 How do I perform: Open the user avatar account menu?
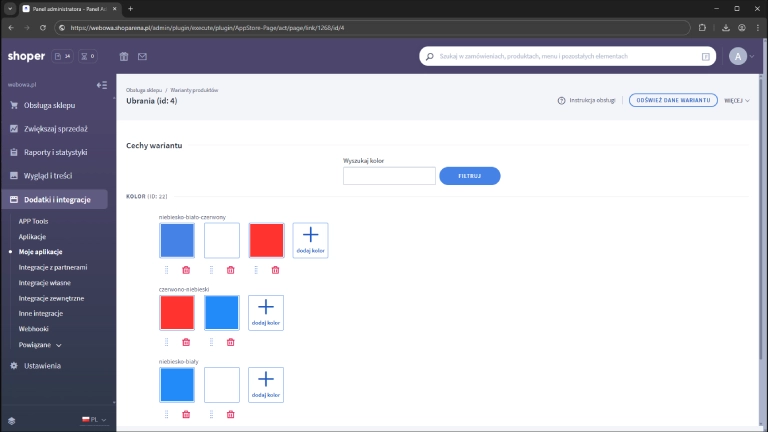coord(740,57)
